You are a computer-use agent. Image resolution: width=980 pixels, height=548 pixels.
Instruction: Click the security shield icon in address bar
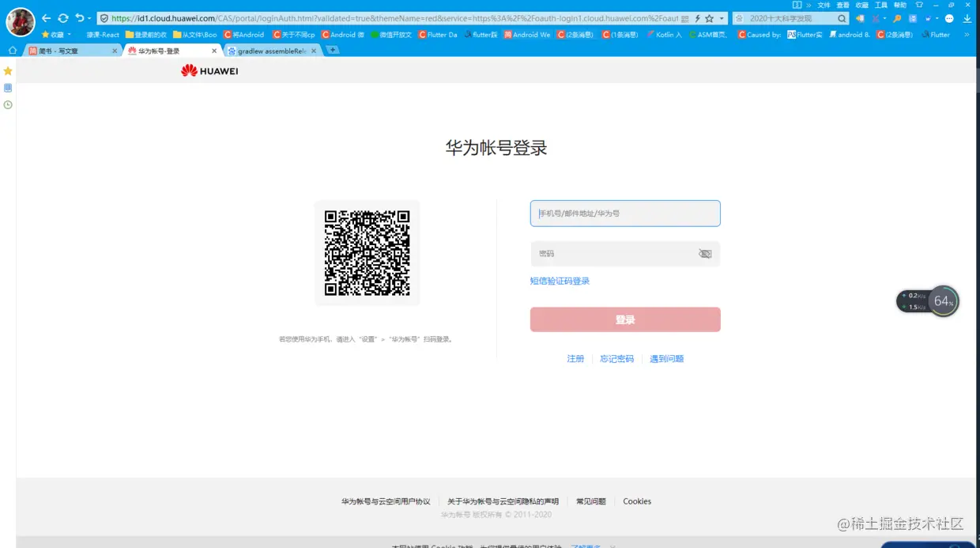(104, 18)
